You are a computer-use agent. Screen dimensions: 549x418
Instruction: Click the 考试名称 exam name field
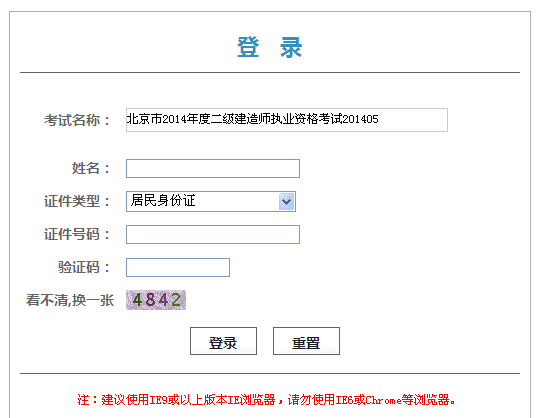[287, 120]
